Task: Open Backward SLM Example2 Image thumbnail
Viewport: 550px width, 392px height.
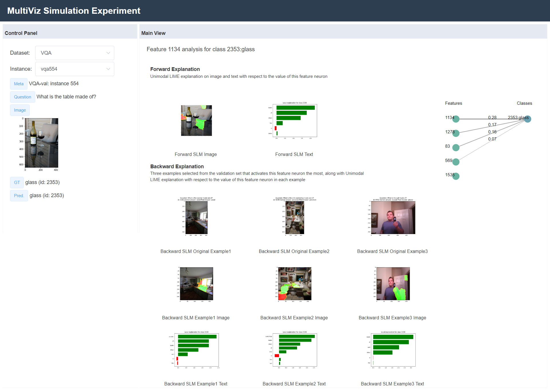Action: (294, 284)
